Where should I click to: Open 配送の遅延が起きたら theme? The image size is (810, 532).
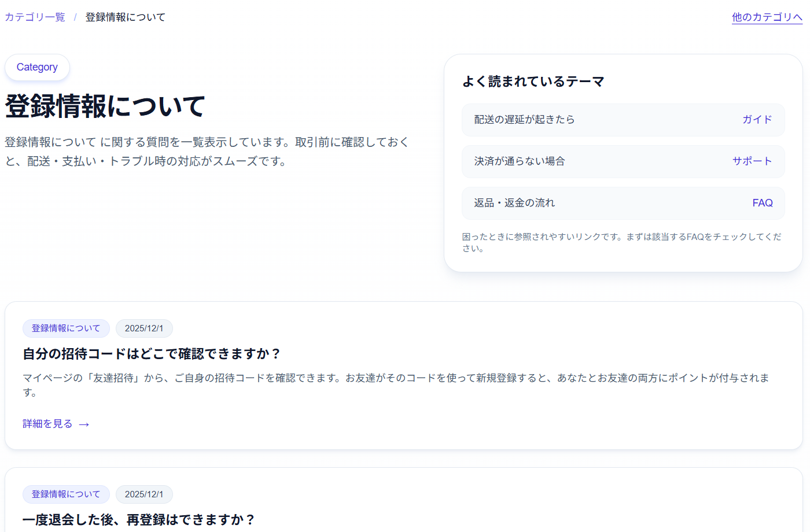coord(524,120)
